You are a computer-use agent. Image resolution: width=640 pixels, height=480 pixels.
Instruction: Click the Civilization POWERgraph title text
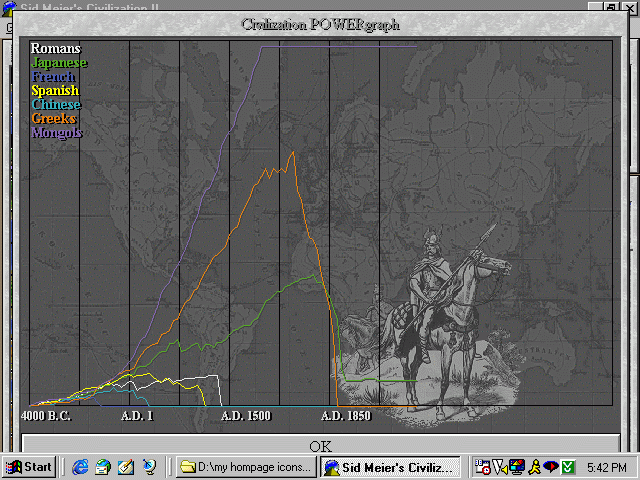320,24
